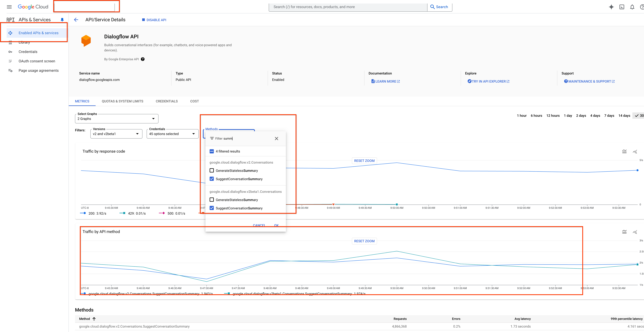The width and height of the screenshot is (644, 332).
Task: Open the Cost tab
Action: click(194, 101)
